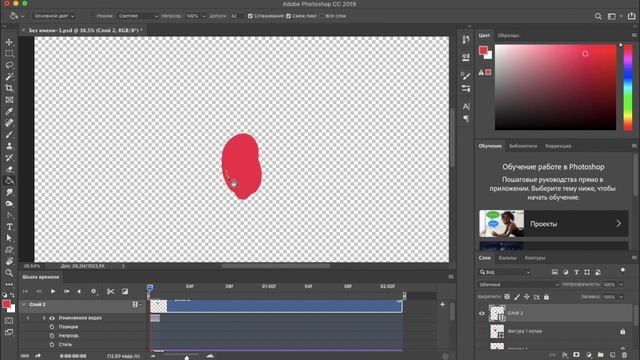Image resolution: width=640 pixels, height=360 pixels.
Task: Open the layer fill dropdown arrow
Action: pos(621,297)
